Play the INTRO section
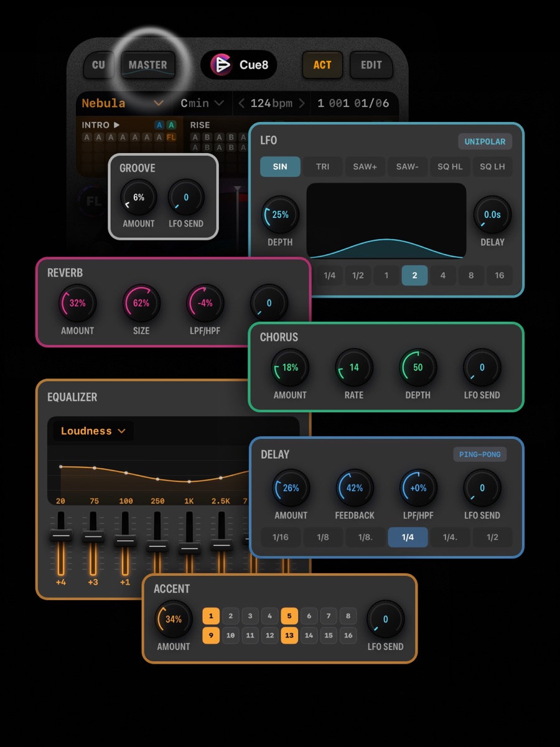This screenshot has width=560, height=747. (116, 125)
